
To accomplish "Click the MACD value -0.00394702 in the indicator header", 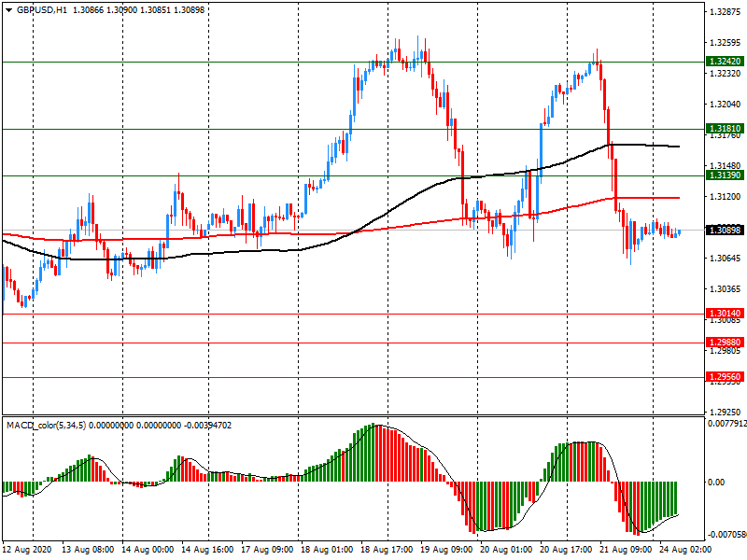I will tap(207, 426).
